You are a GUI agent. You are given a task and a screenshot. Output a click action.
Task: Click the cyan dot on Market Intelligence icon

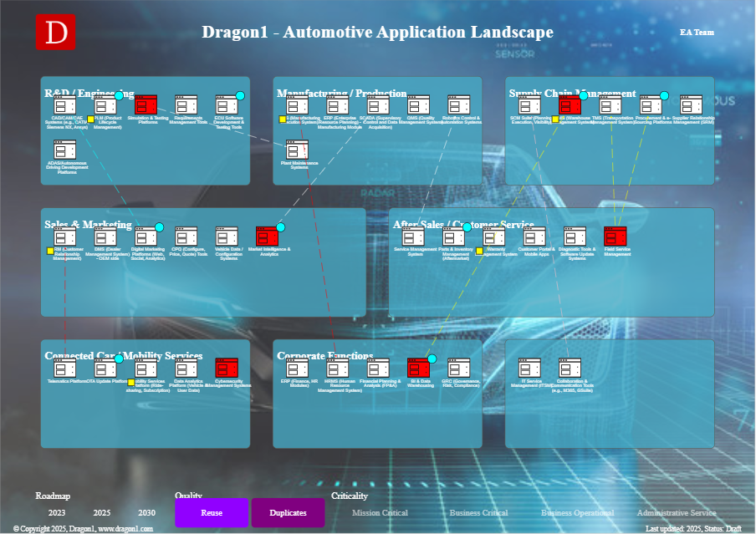click(x=281, y=227)
